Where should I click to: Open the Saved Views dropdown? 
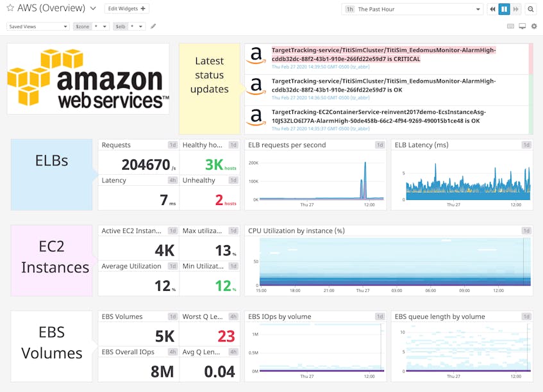point(38,26)
